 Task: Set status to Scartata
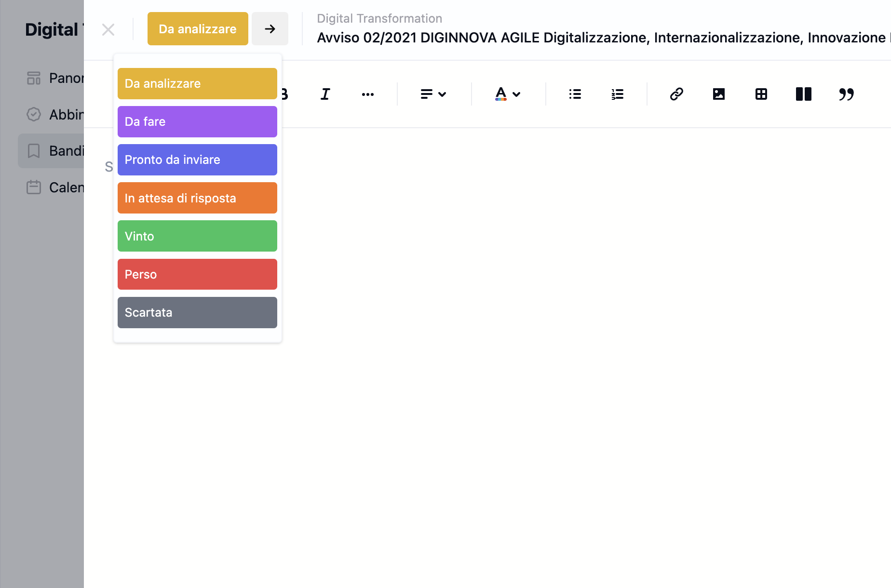197,312
